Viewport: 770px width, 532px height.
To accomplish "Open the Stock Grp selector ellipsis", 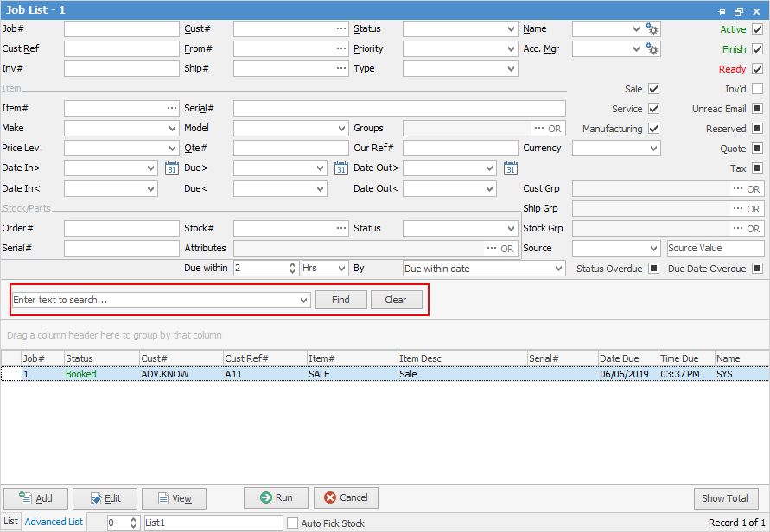I will coord(737,228).
